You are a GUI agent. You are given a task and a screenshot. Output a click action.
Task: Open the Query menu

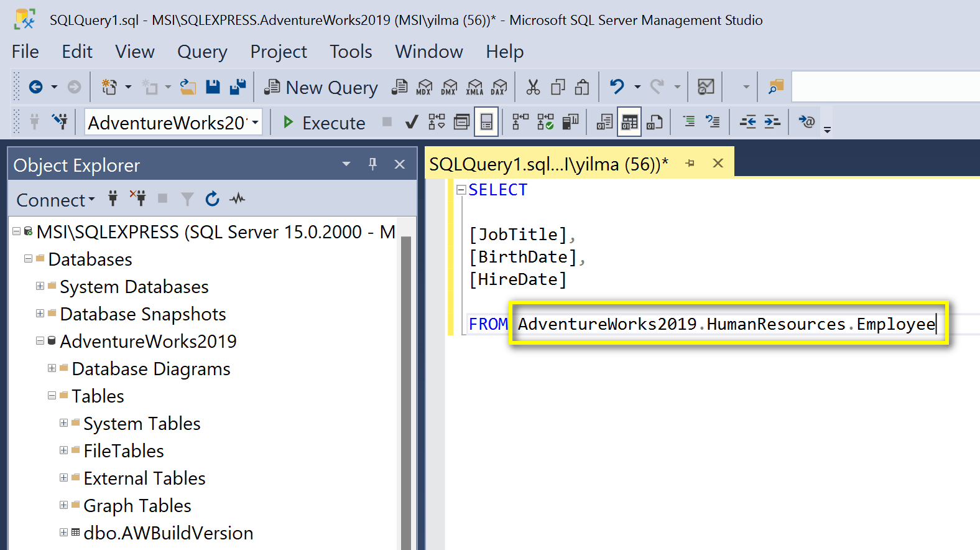(202, 52)
